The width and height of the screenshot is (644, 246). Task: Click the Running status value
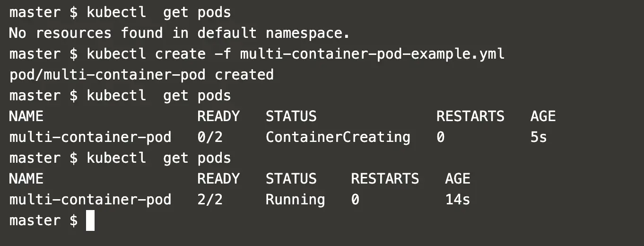295,200
